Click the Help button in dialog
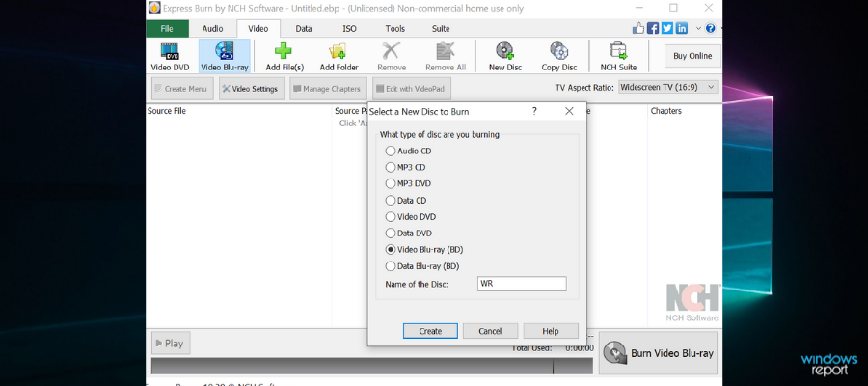 coord(551,331)
